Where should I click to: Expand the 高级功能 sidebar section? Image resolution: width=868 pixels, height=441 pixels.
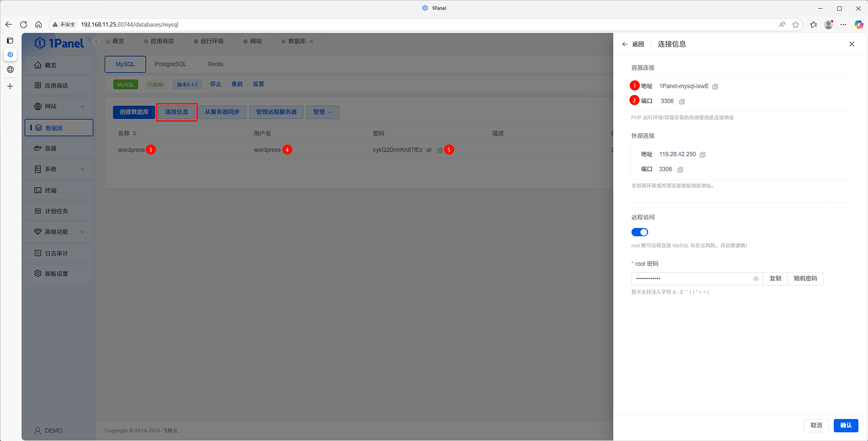point(58,231)
